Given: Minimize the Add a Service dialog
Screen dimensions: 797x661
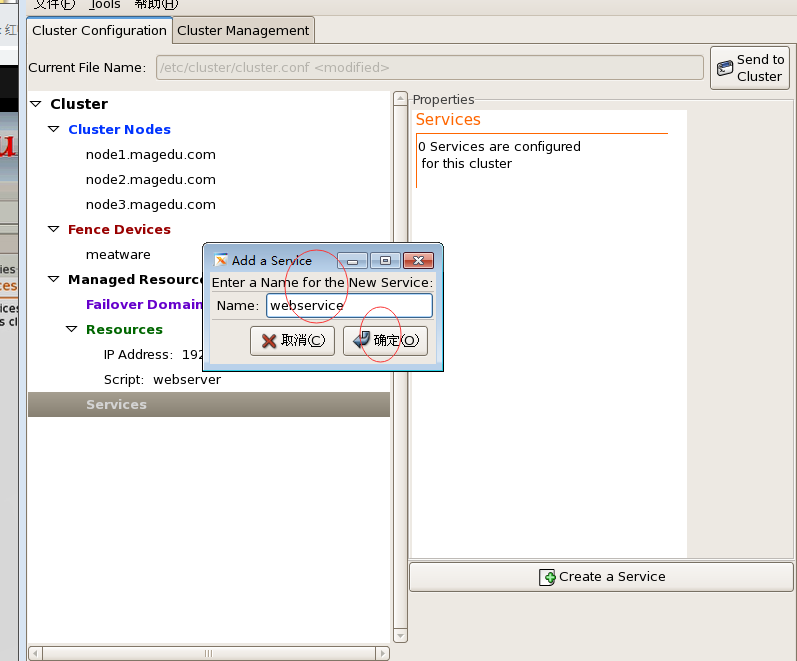Looking at the screenshot, I should point(352,260).
